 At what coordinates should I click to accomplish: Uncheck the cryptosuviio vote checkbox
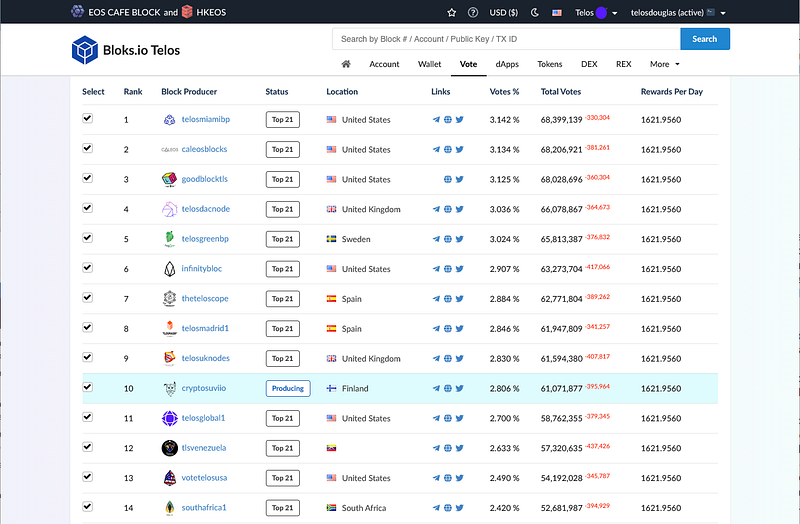[88, 387]
